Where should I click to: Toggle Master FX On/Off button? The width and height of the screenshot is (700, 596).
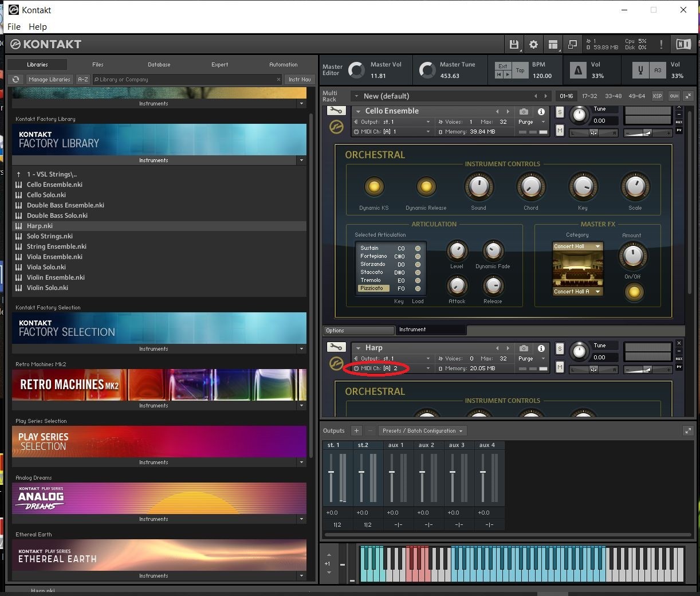pos(633,292)
